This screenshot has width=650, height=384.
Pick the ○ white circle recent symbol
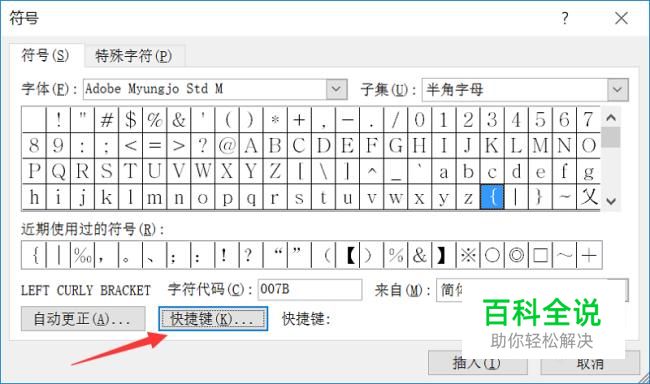tap(492, 255)
